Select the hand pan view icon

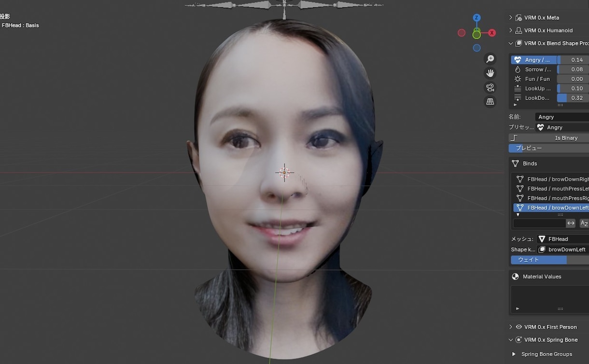click(x=490, y=73)
